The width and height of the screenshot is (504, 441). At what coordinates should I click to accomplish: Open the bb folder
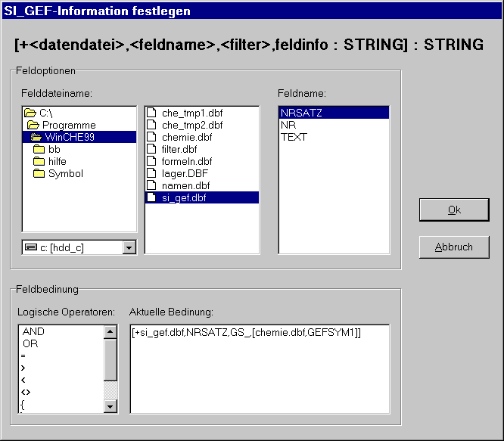click(54, 150)
